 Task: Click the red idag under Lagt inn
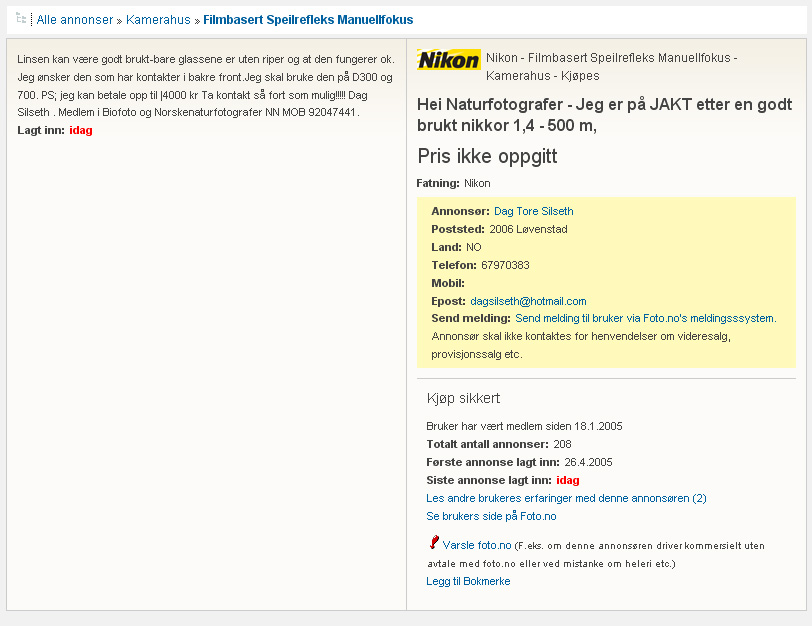[81, 130]
